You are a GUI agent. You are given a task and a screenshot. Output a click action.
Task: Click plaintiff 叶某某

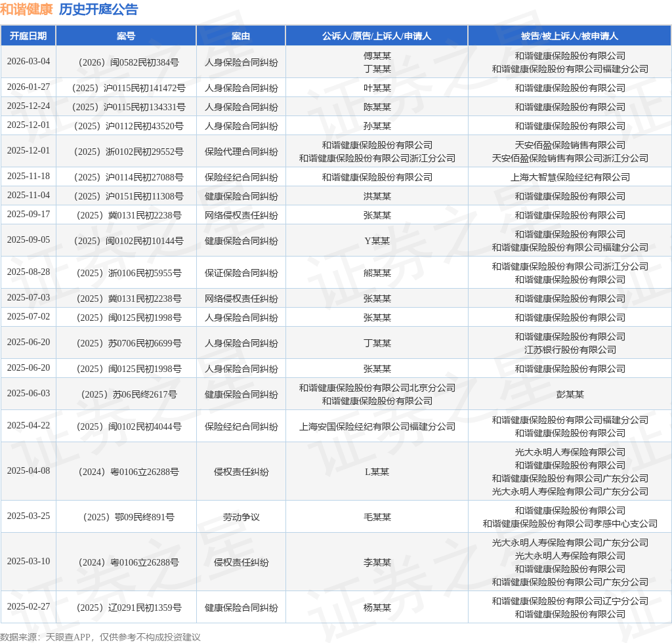click(377, 88)
